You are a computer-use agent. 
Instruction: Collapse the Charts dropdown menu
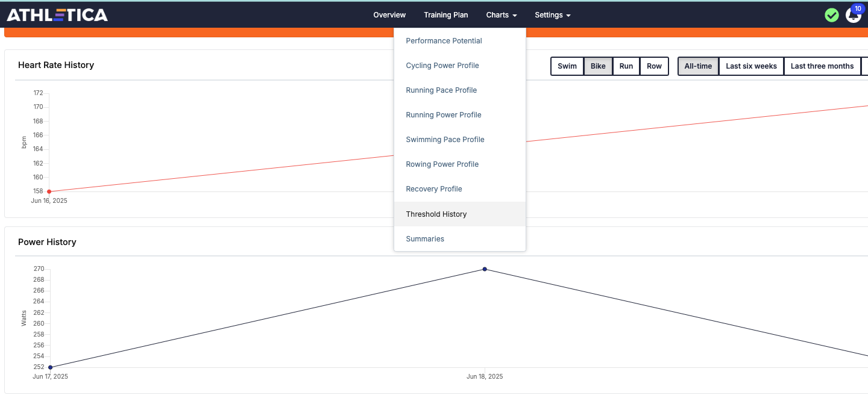tap(502, 15)
